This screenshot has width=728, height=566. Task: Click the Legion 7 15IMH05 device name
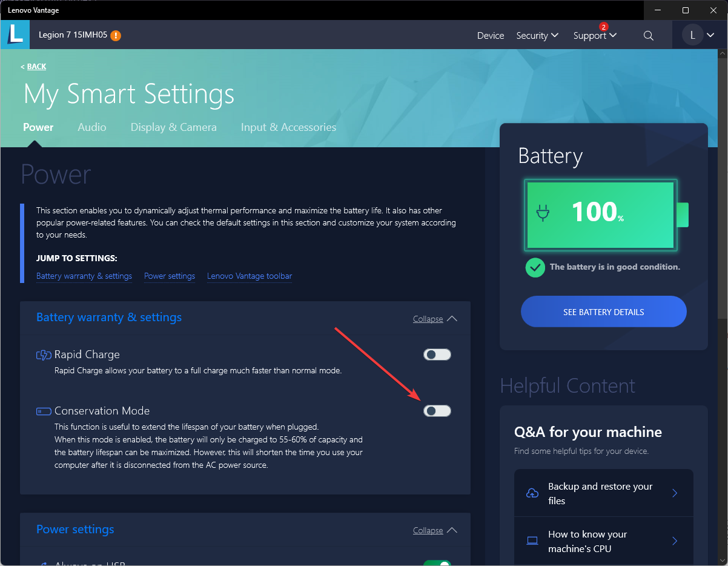[x=73, y=35]
